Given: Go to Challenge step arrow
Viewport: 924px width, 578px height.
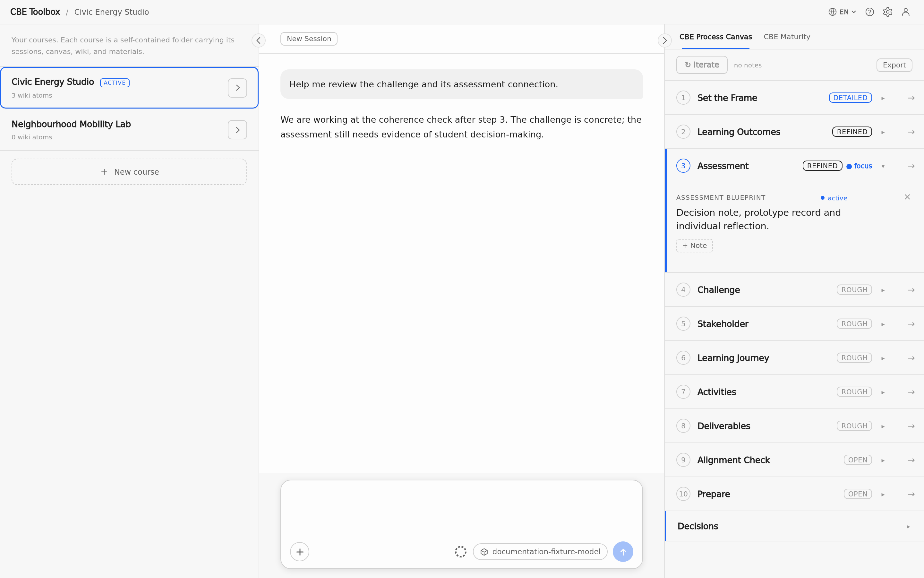Looking at the screenshot, I should pos(911,290).
